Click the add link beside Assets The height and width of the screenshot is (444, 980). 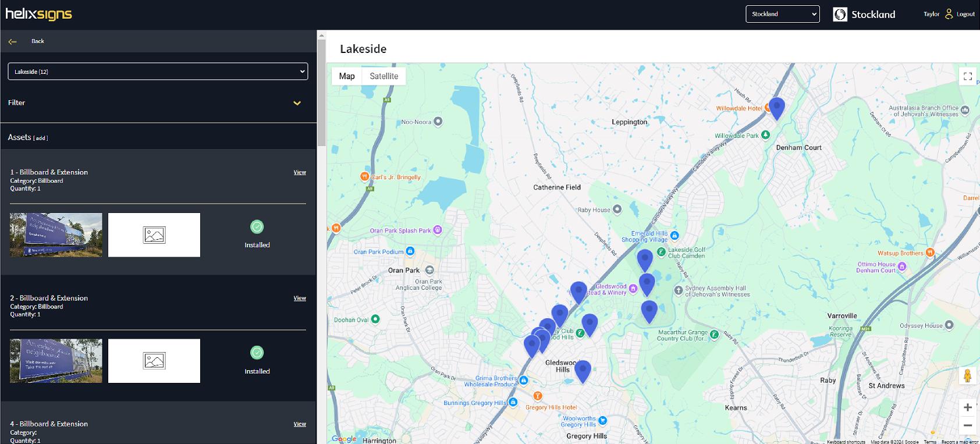tap(40, 138)
